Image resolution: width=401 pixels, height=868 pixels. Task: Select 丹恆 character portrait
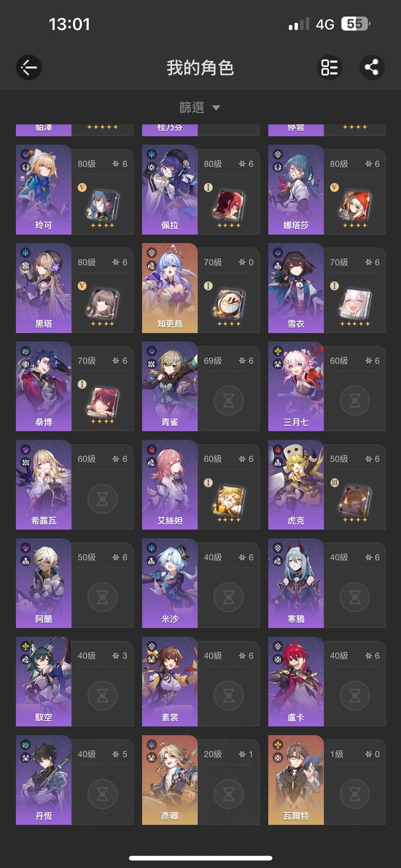coord(44,780)
